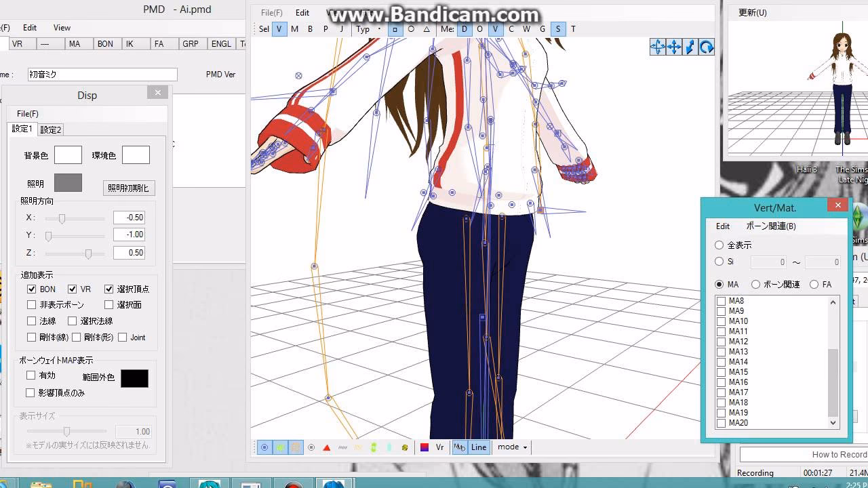Viewport: 868px width, 488px height.
Task: Toggle the Sel V vertex selection button
Action: (x=279, y=29)
